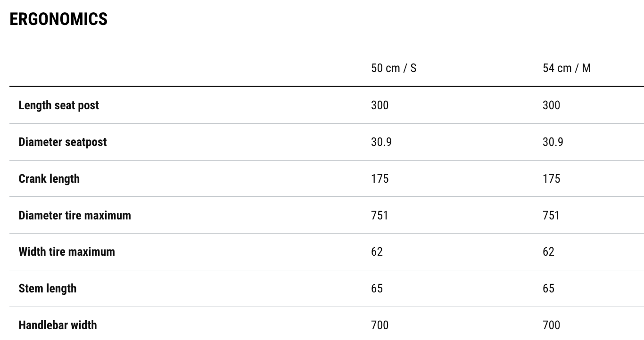Click handlebar width 700 in the M column
644x340 pixels.
[x=551, y=325]
